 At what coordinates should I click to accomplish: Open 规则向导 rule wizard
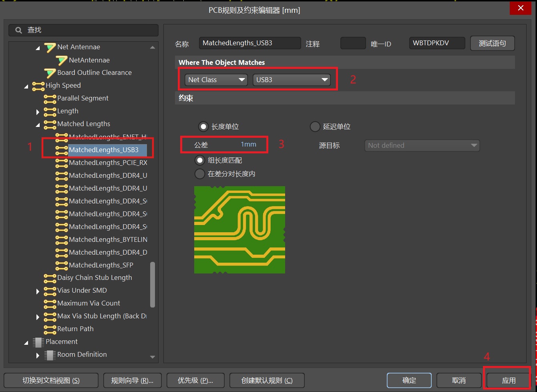[132, 380]
